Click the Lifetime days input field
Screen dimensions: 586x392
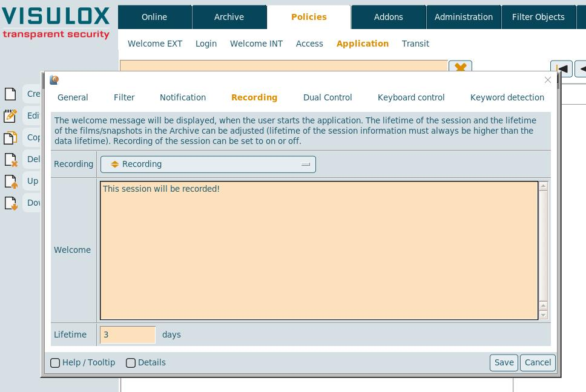128,335
